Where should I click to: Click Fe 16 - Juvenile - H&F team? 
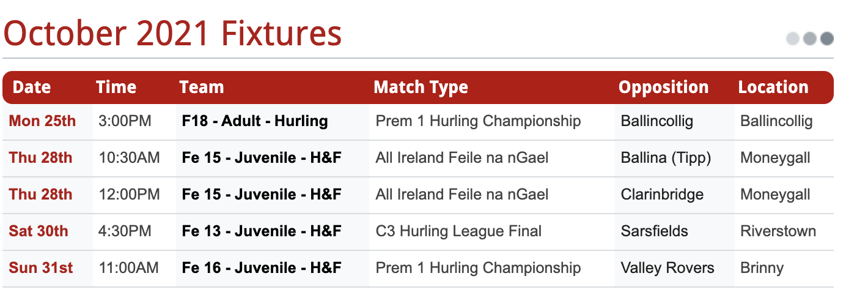[262, 268]
